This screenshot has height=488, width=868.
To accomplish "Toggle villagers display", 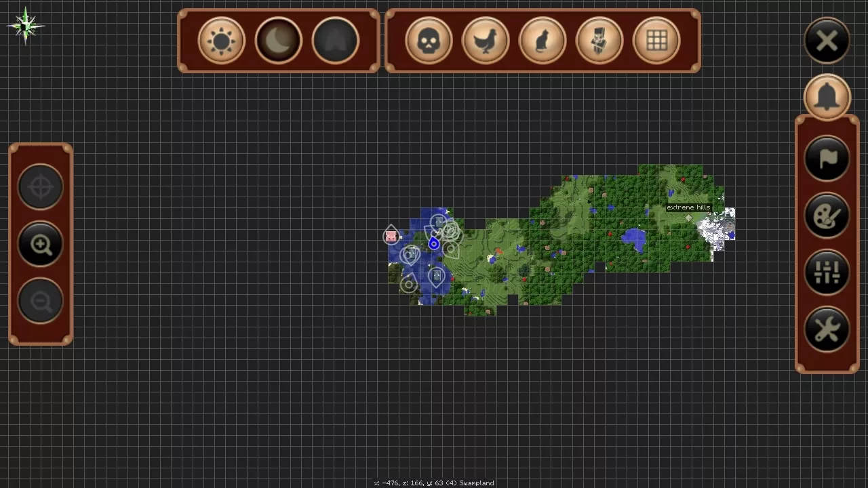I will [599, 41].
